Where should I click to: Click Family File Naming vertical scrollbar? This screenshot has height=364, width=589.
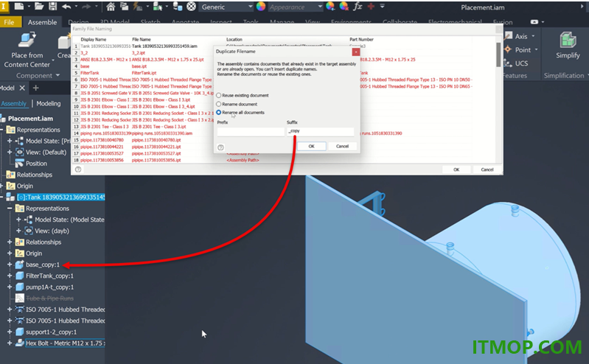pos(498,55)
